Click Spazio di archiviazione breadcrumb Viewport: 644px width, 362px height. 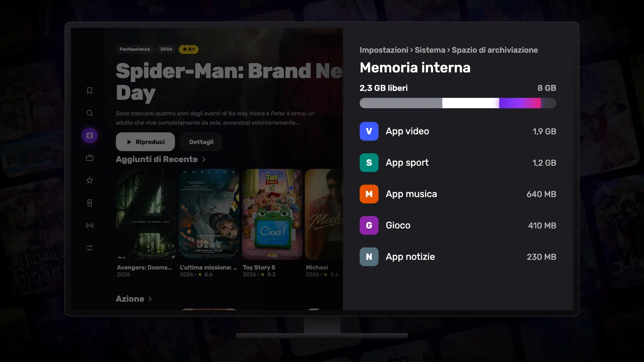[x=495, y=50]
